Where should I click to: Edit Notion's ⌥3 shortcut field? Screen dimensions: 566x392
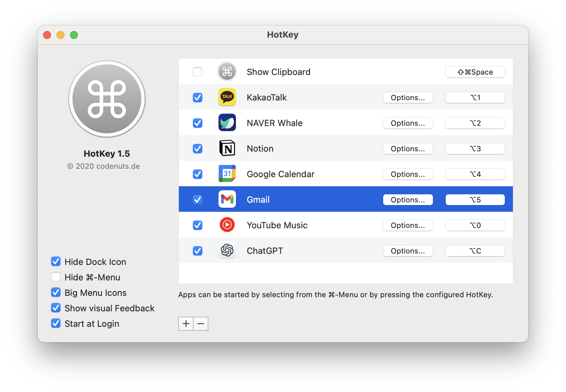tap(475, 149)
